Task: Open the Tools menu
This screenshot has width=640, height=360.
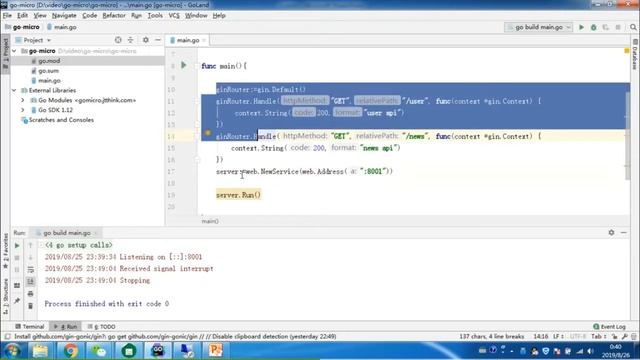Action: [x=155, y=16]
